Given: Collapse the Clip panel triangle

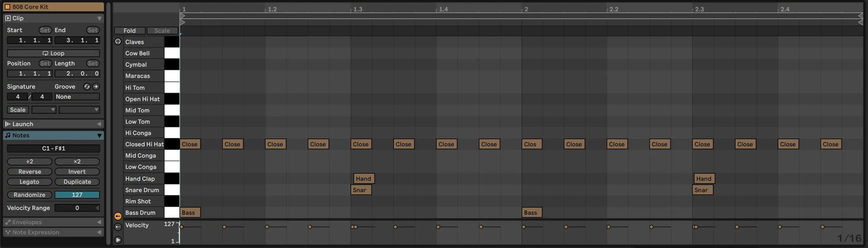Looking at the screenshot, I should point(100,18).
